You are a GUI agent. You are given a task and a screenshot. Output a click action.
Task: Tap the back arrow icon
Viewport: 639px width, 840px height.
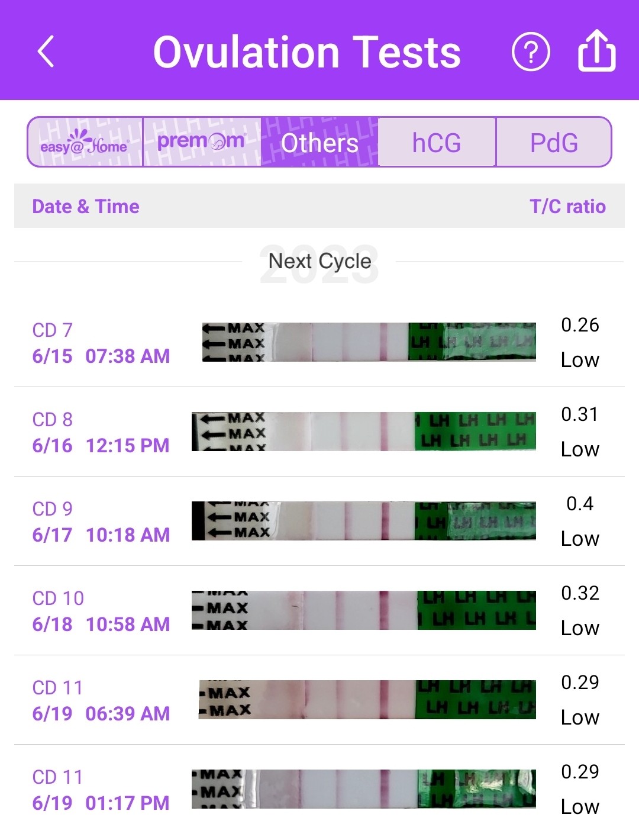(46, 52)
